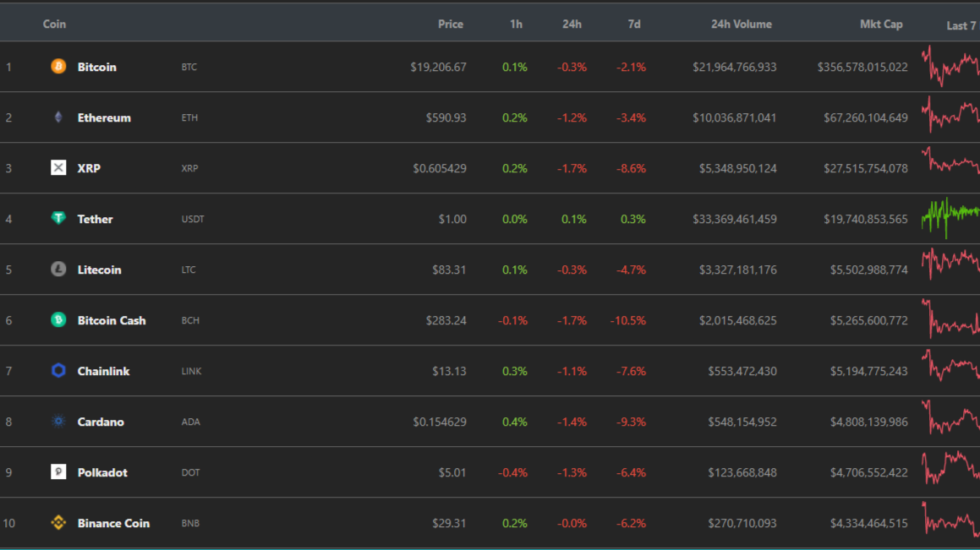Sort by the Price column header

coord(451,25)
